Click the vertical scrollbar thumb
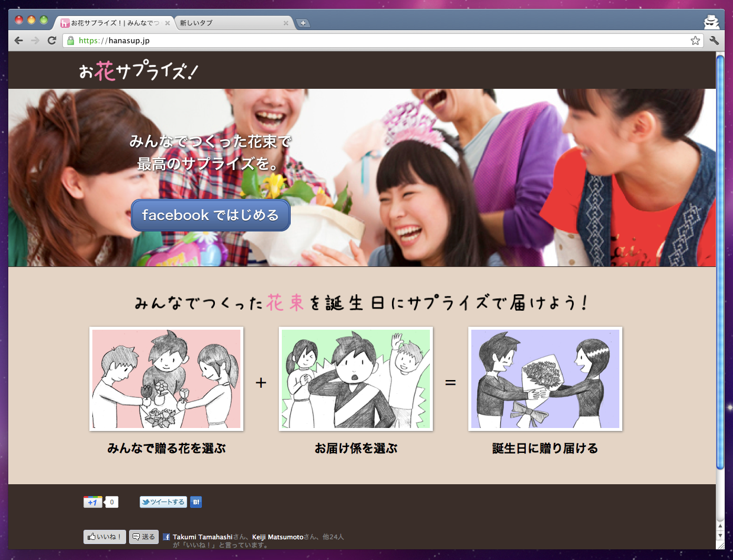 click(720, 261)
